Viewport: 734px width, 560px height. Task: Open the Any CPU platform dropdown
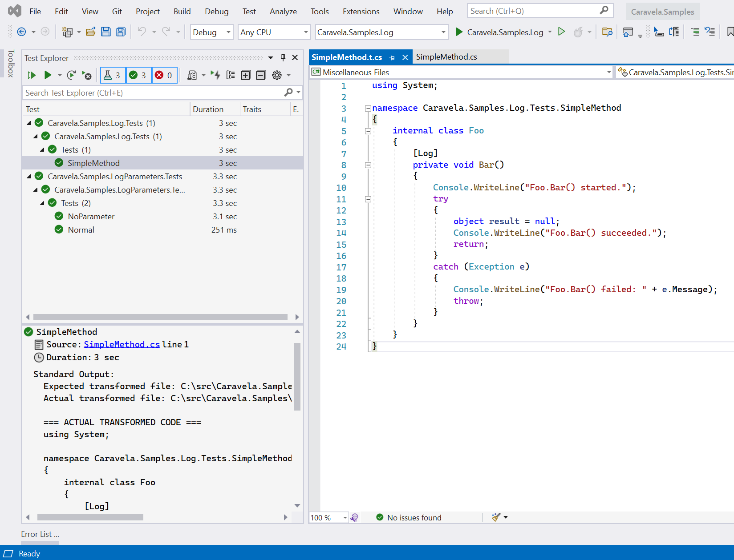(274, 32)
